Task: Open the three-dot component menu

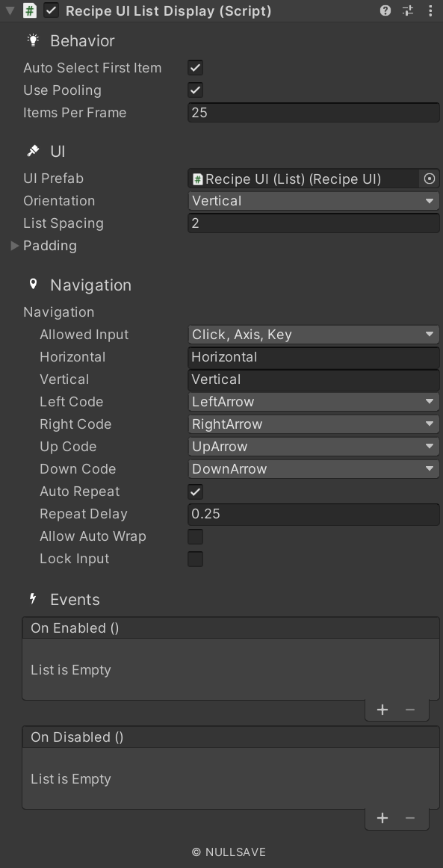Action: 430,10
